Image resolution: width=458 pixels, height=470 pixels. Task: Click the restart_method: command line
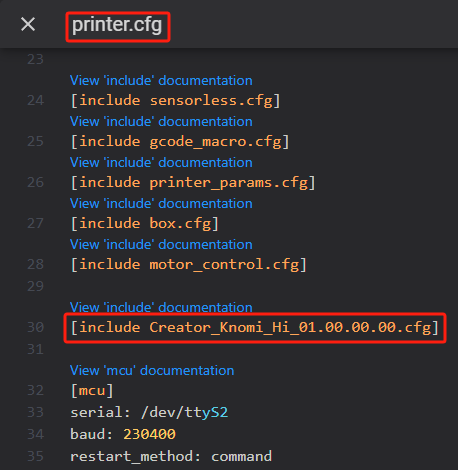171,456
